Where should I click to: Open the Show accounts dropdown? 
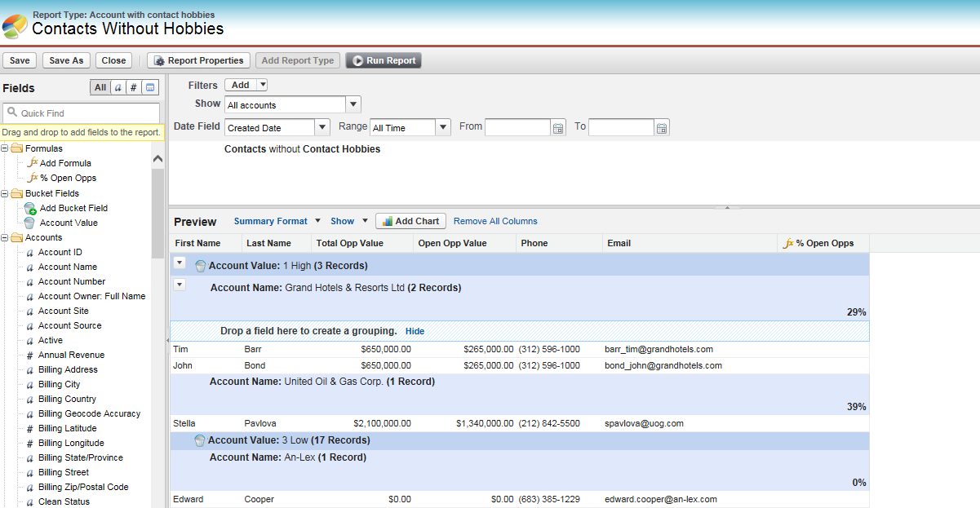click(x=353, y=104)
